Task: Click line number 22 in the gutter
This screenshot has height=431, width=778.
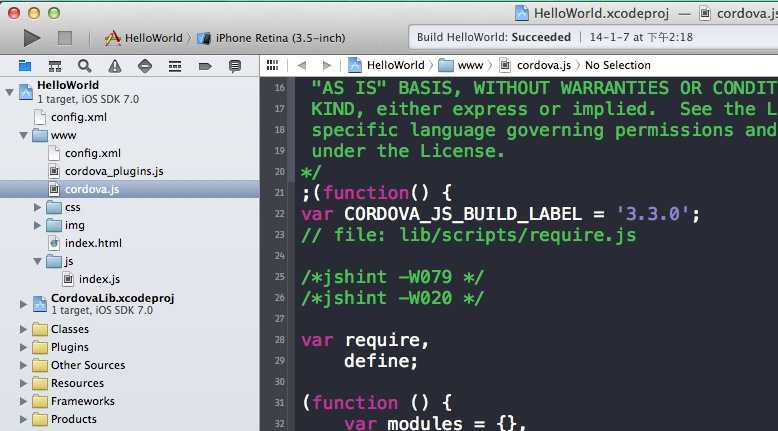Action: 280,213
